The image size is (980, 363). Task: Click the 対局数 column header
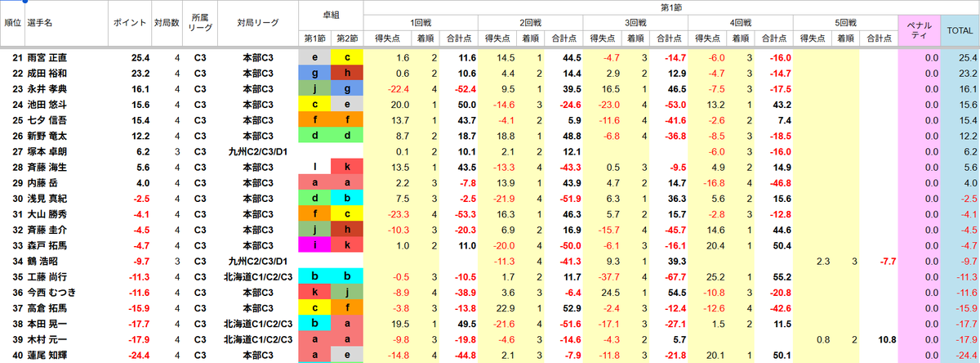point(167,25)
